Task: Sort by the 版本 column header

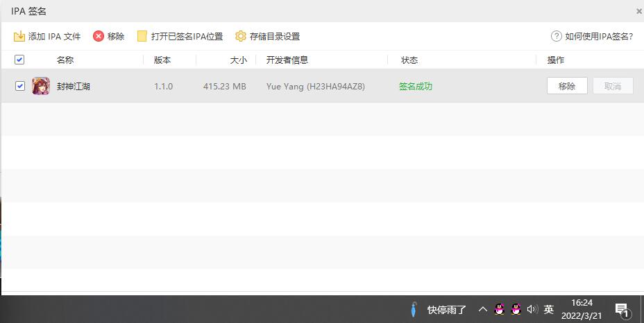Action: point(162,60)
